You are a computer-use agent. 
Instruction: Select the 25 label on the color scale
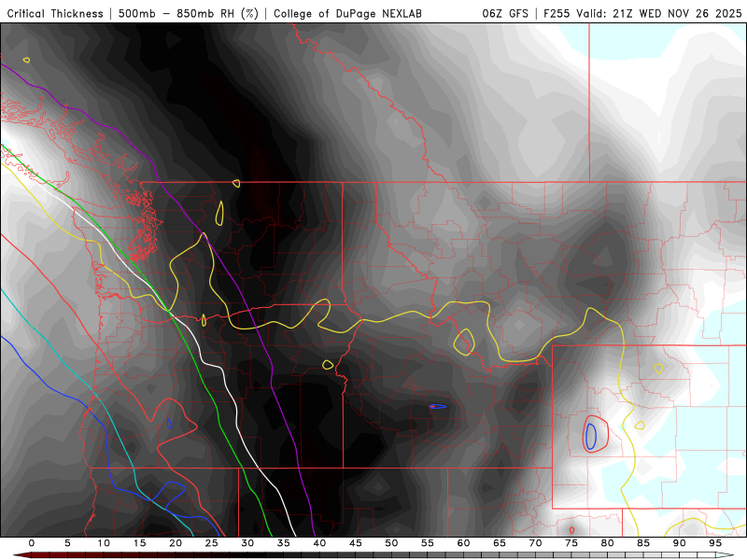pyautogui.click(x=212, y=543)
